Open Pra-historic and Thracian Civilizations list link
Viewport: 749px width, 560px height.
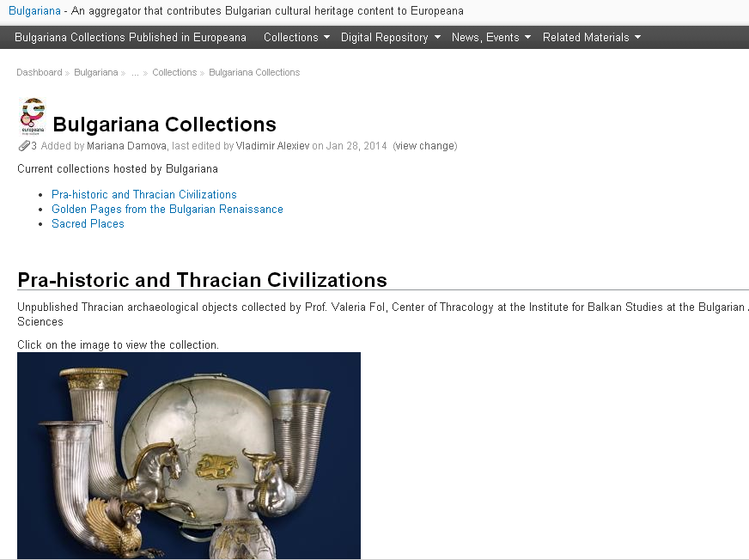[143, 194]
